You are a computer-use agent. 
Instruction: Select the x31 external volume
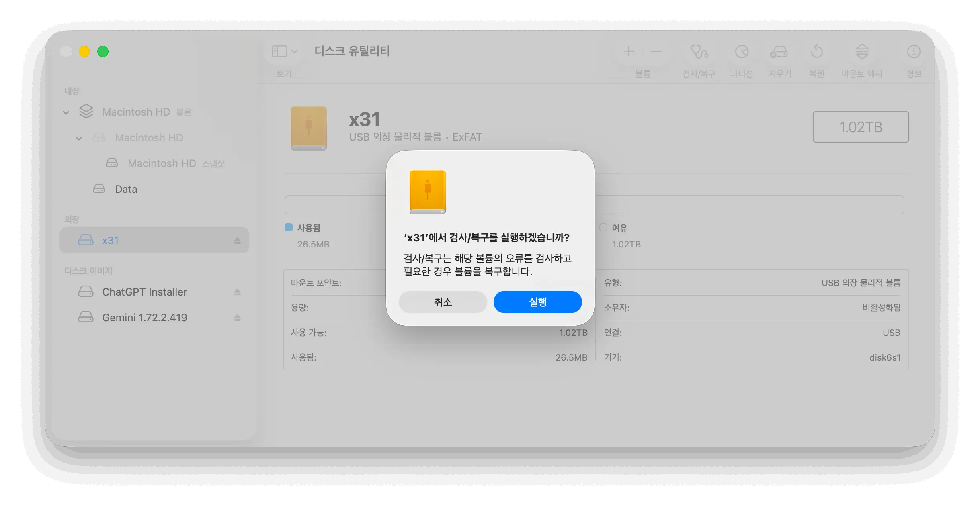click(x=154, y=240)
